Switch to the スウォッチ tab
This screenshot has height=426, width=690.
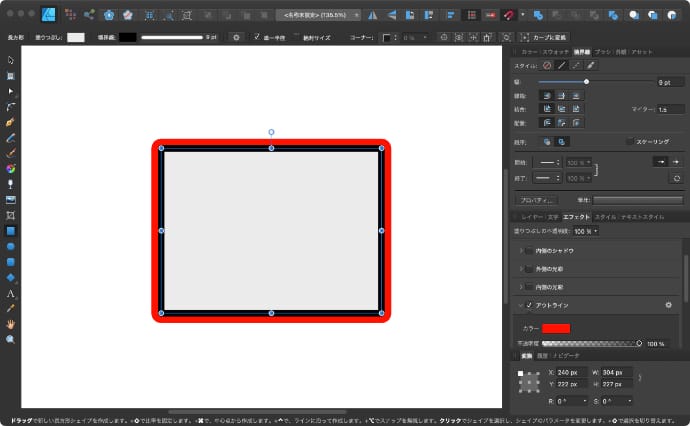click(555, 50)
